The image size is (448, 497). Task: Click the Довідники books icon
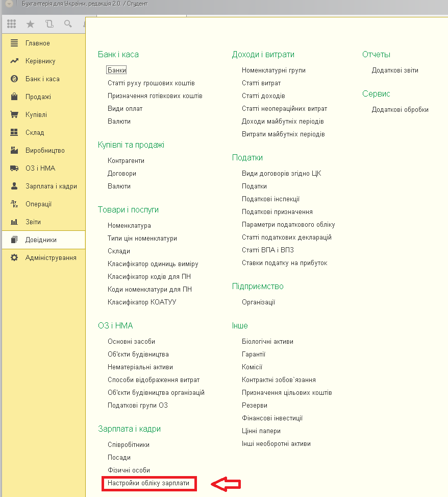pos(14,240)
